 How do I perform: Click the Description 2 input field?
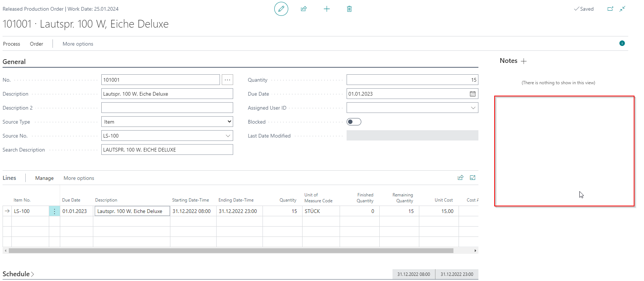click(x=167, y=108)
